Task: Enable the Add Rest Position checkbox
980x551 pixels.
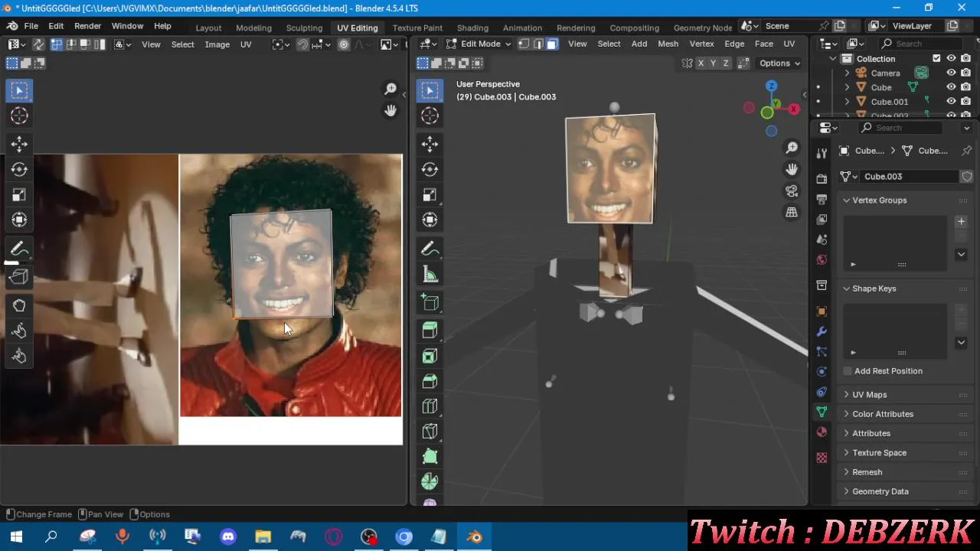Action: tap(848, 371)
